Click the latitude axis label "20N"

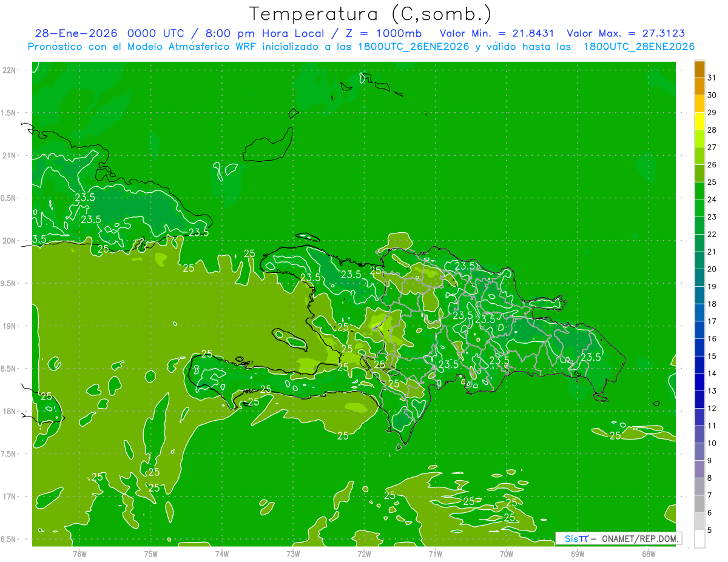pyautogui.click(x=10, y=241)
